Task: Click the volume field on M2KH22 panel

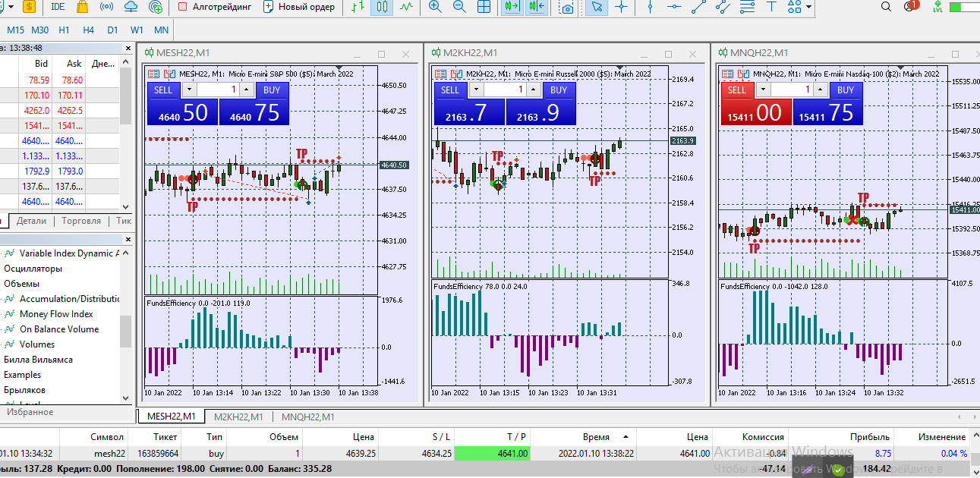Action: point(505,90)
